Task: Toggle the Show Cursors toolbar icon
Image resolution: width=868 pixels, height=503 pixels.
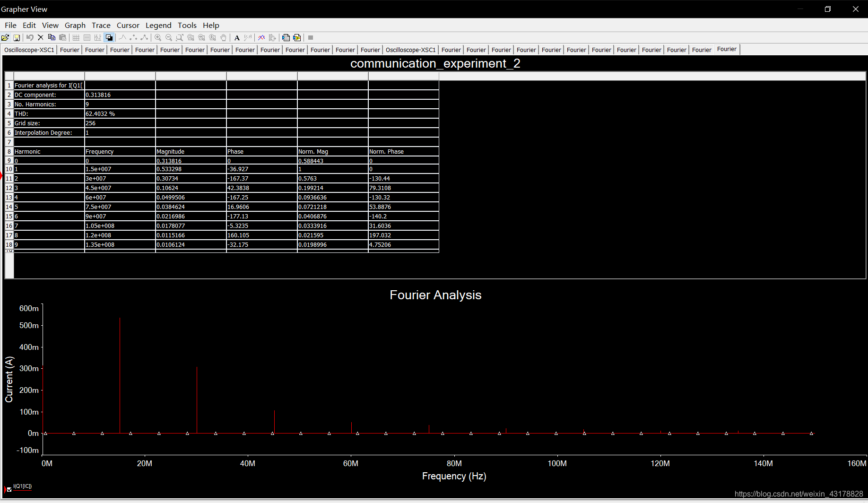Action: coord(98,38)
